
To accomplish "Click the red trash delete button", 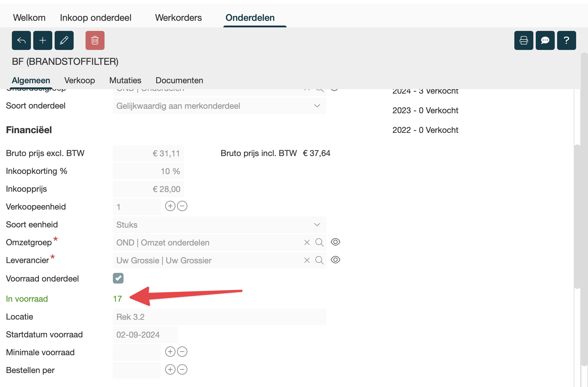I will (x=95, y=40).
